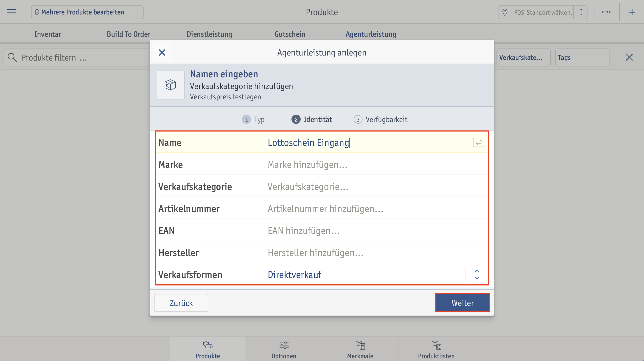Go to step 1 Typ
The height and width of the screenshot is (361, 644).
[253, 119]
